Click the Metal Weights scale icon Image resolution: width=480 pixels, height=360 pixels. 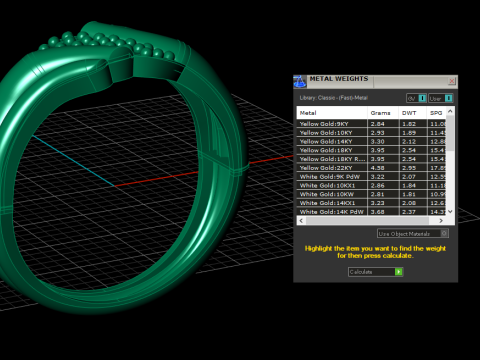300,81
